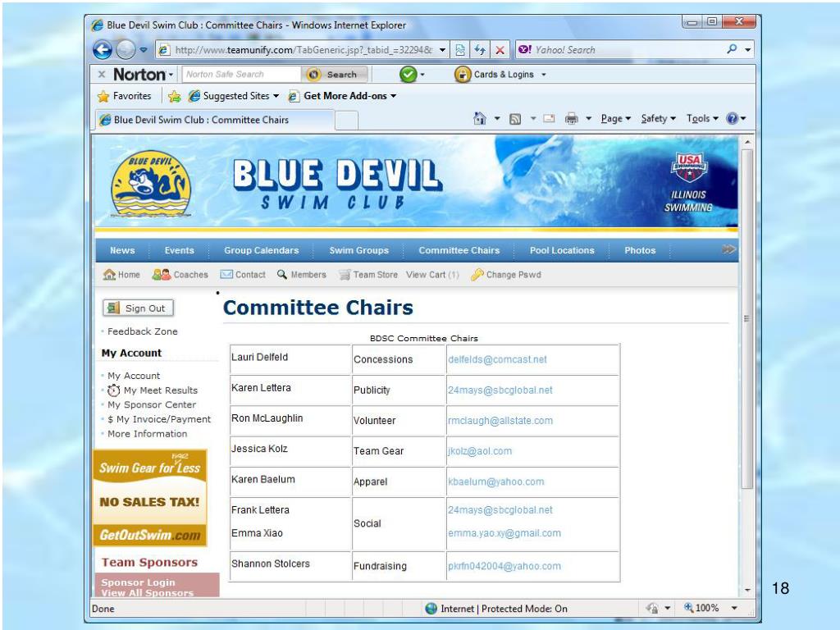Click the RSS feeds icon

[x=515, y=119]
